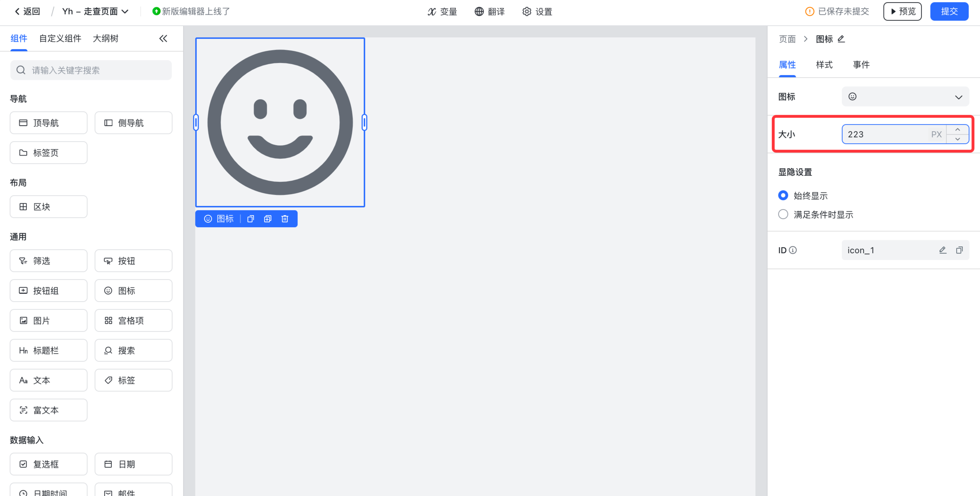Increase the size with the up stepper
The image size is (980, 496).
958,130
